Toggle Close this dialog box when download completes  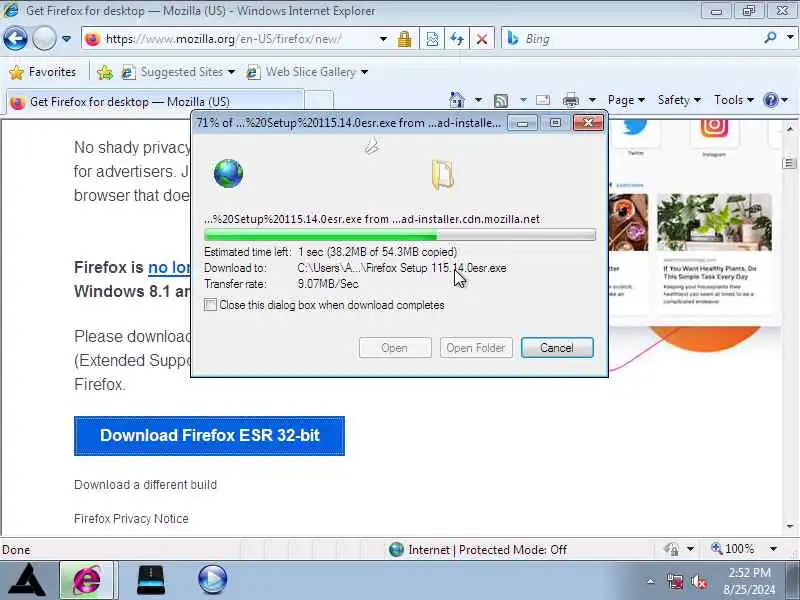pos(210,305)
